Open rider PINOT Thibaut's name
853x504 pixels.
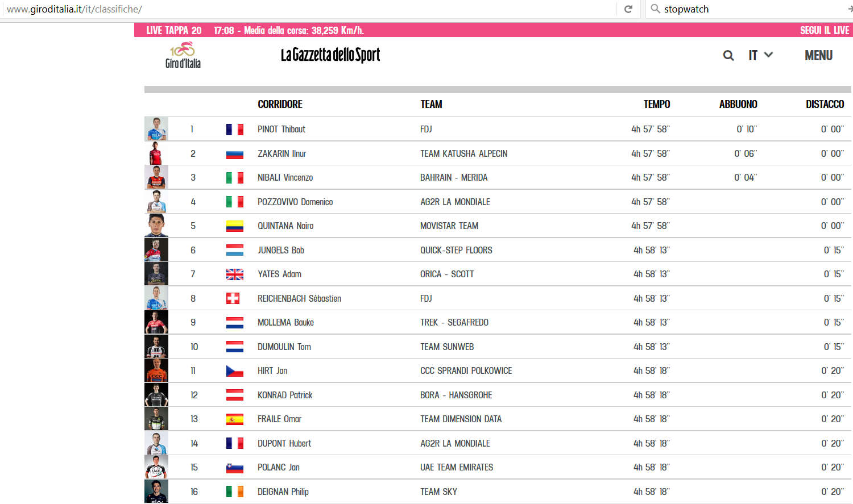tap(281, 130)
